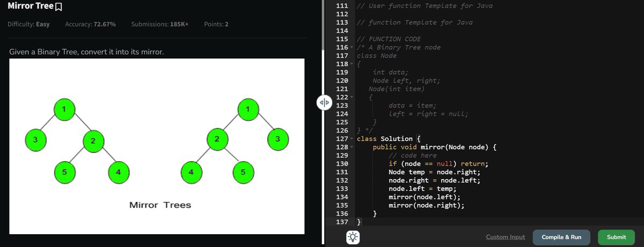Click the 'Accuracy: 72.67%' text

coord(90,25)
